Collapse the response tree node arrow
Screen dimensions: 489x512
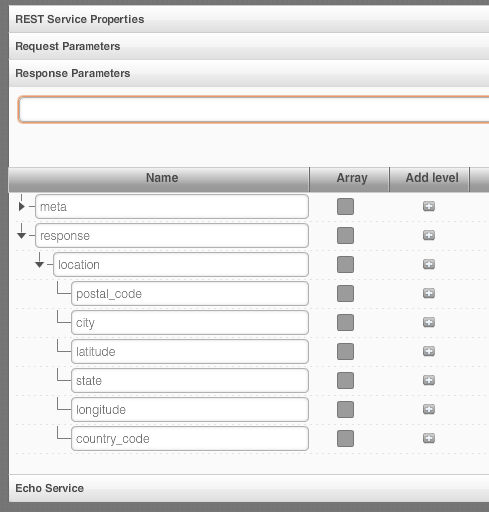(x=21, y=236)
